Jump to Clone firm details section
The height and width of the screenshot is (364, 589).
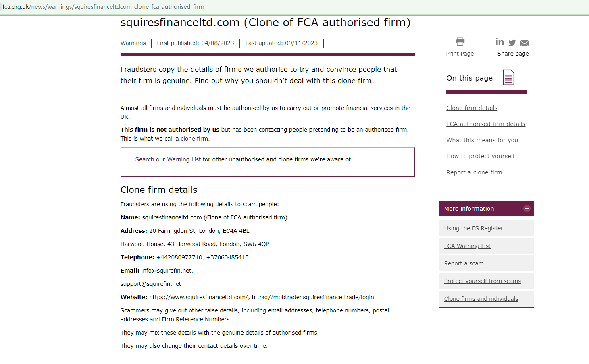(x=472, y=108)
